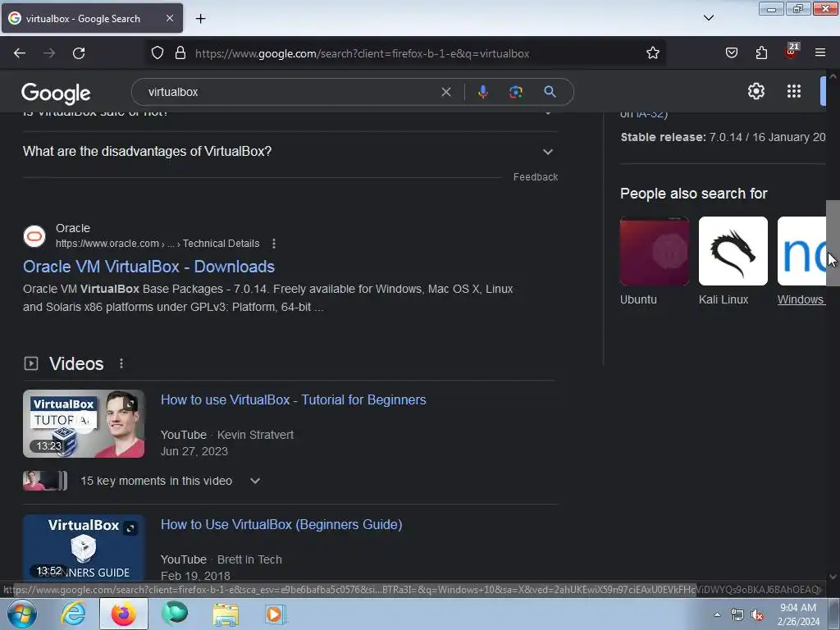Viewport: 840px width, 630px height.
Task: Open the Kevin Stratvert video thumbnail
Action: point(84,424)
